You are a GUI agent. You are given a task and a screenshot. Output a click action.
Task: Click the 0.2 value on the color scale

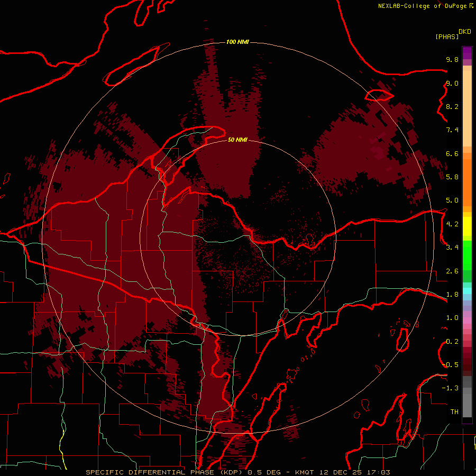[x=452, y=341]
